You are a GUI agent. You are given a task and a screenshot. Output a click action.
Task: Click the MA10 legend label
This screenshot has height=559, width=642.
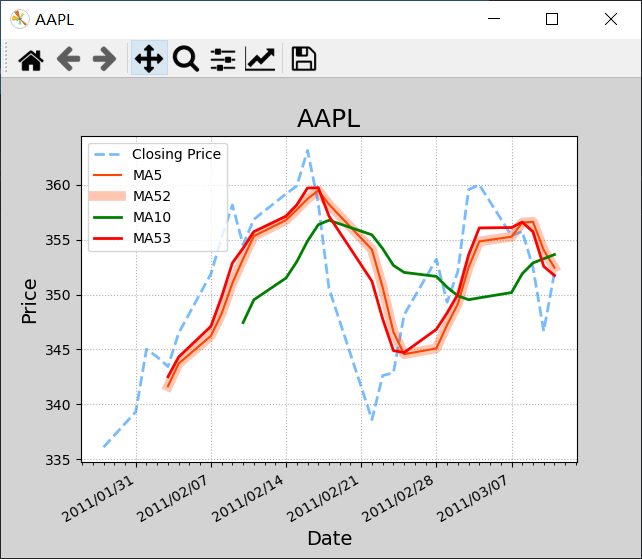point(152,217)
